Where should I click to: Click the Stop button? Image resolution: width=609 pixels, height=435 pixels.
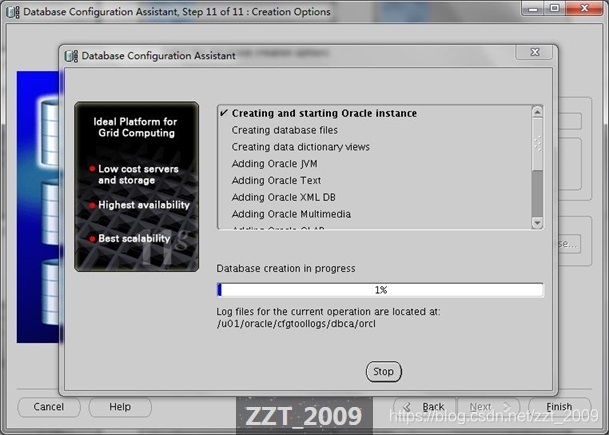383,372
